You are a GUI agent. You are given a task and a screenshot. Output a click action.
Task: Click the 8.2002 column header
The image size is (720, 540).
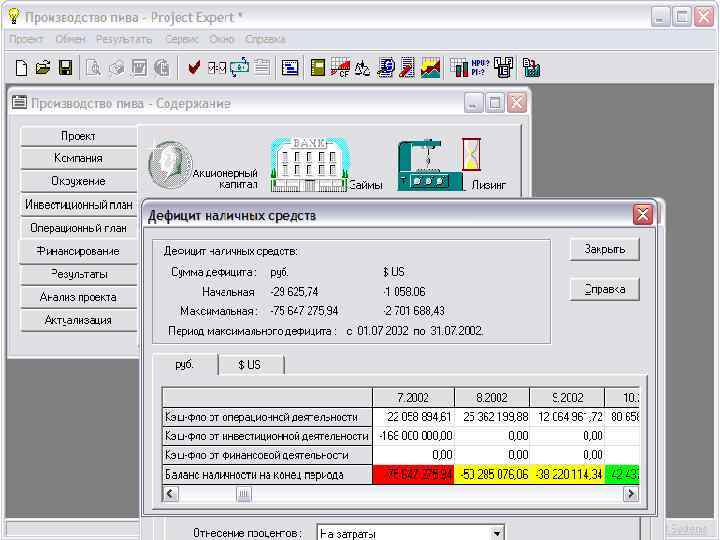click(492, 398)
